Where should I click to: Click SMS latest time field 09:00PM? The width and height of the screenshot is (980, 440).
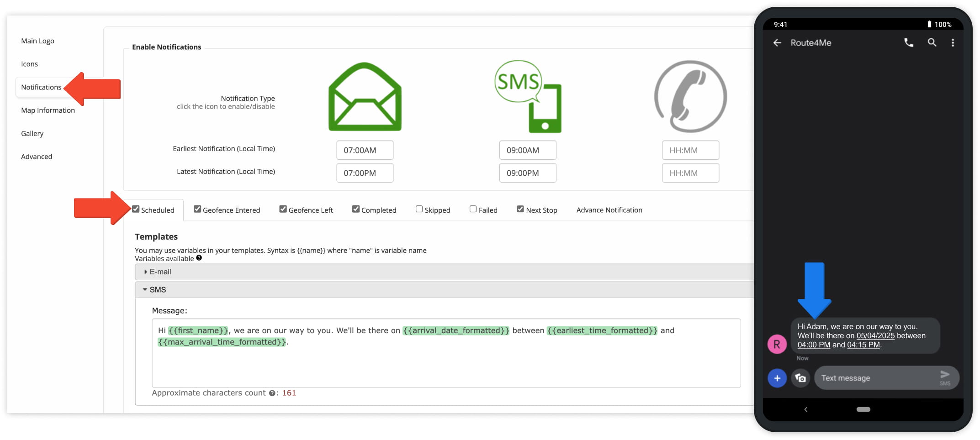tap(528, 173)
